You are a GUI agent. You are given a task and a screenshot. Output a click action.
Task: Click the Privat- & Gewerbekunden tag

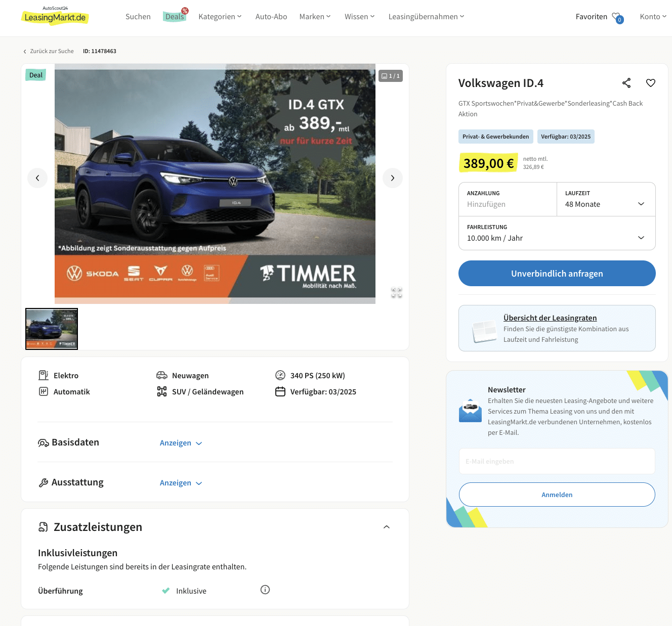pos(496,137)
